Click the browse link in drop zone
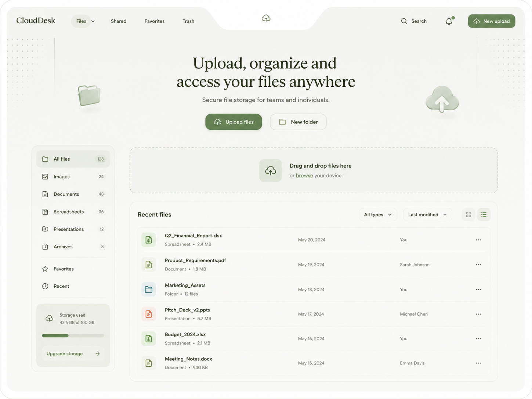The height and width of the screenshot is (399, 532). click(x=304, y=176)
